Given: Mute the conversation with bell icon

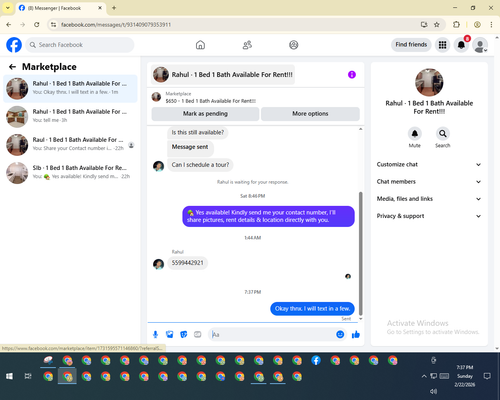Looking at the screenshot, I should point(415,134).
